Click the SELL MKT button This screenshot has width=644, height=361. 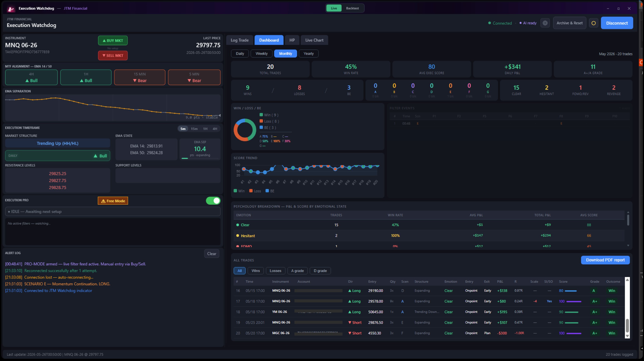(x=113, y=55)
